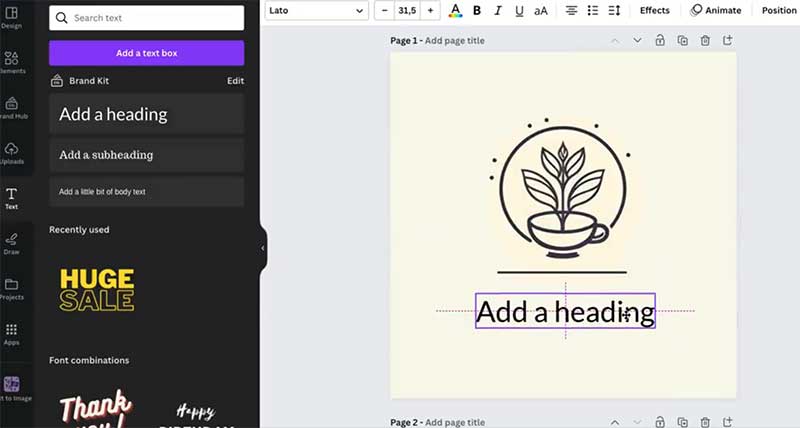Toggle underline on the selected text
This screenshot has width=800, height=428.
click(518, 11)
